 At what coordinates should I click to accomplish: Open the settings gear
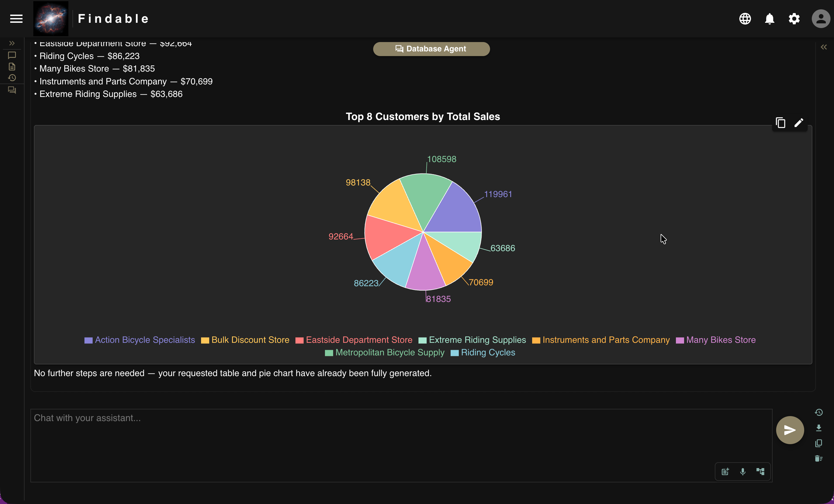tap(794, 19)
